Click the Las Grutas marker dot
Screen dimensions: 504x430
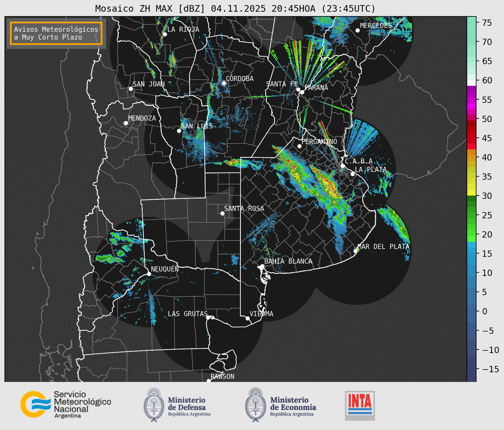click(208, 318)
